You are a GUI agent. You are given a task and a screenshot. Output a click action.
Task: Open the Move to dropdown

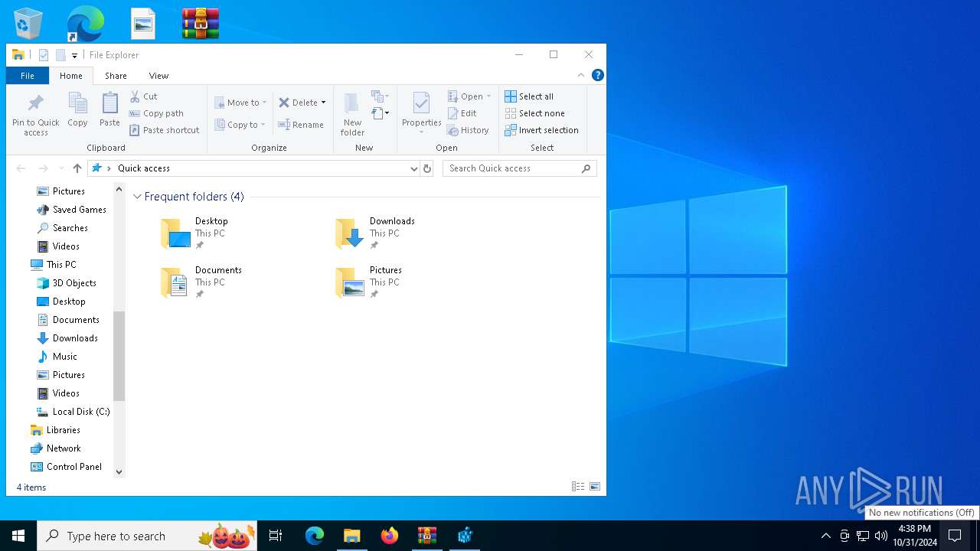tap(240, 103)
